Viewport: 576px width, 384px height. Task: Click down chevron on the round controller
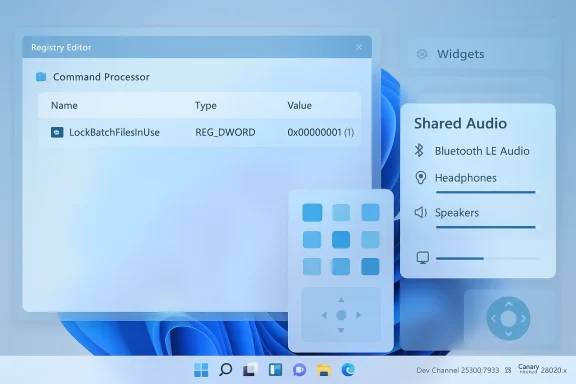508,333
